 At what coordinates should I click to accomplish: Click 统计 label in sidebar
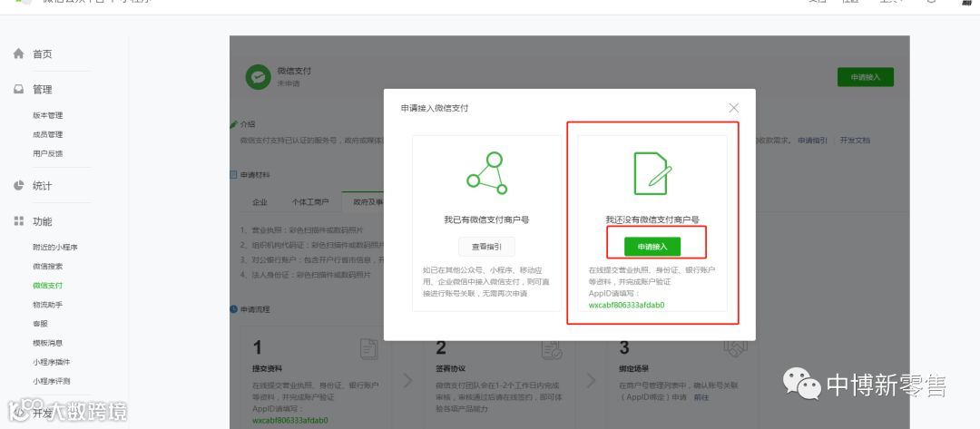tap(43, 186)
